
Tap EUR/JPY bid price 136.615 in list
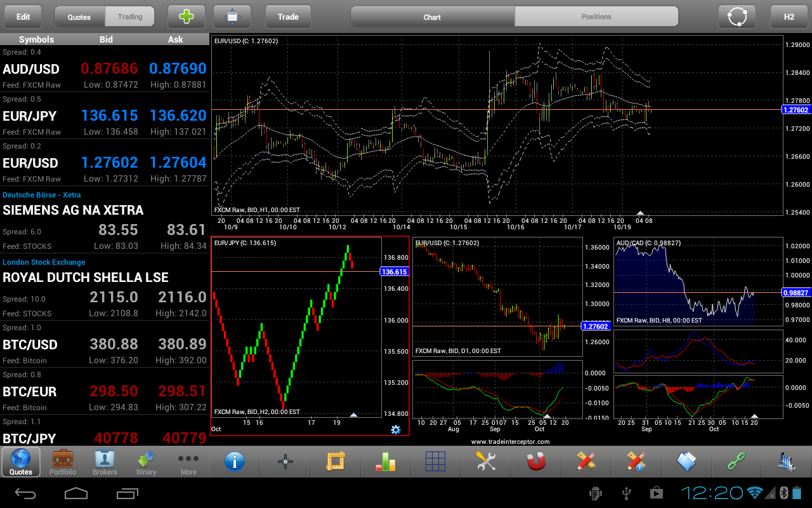coord(109,116)
